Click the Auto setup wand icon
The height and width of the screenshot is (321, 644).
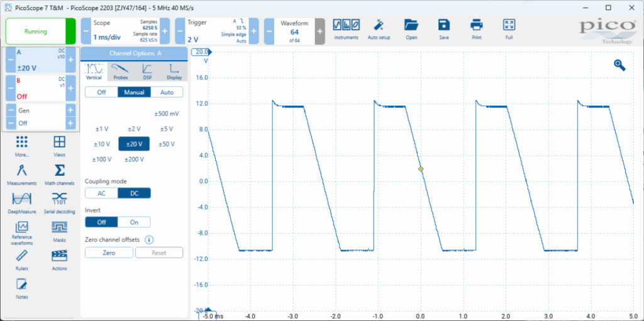[x=379, y=26]
